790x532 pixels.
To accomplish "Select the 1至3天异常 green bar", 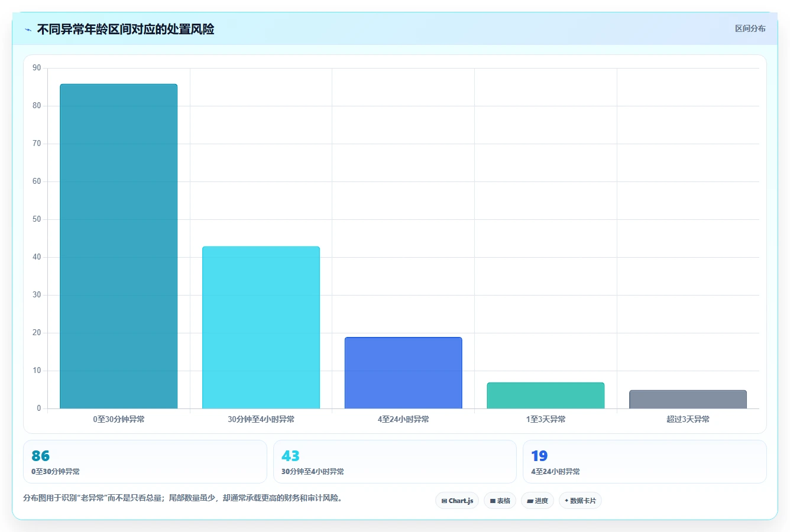I will click(546, 395).
